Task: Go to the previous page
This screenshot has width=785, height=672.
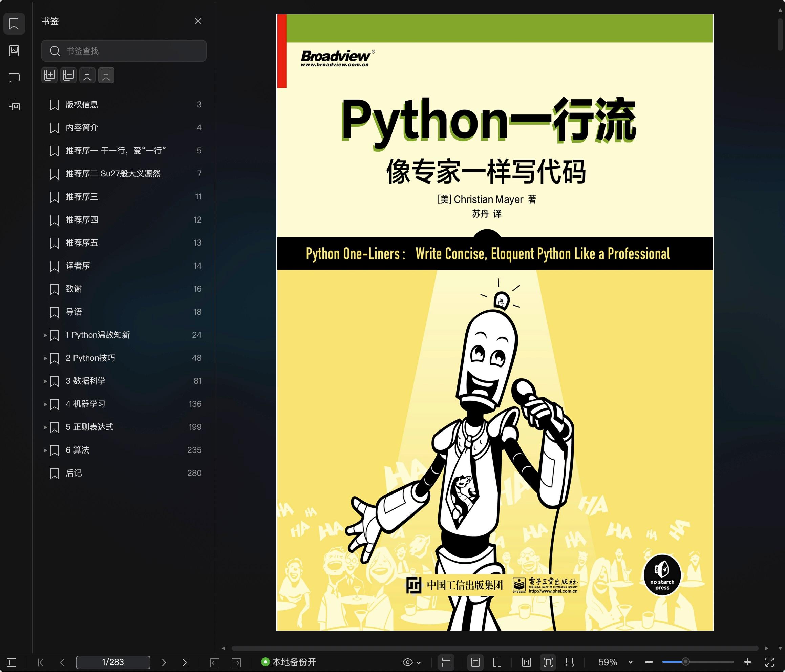Action: (x=63, y=662)
